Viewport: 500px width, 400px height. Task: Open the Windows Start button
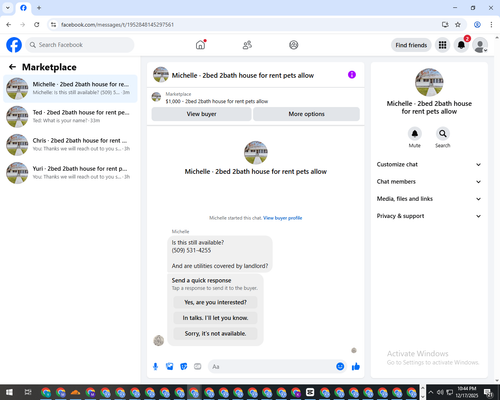pyautogui.click(x=9, y=392)
